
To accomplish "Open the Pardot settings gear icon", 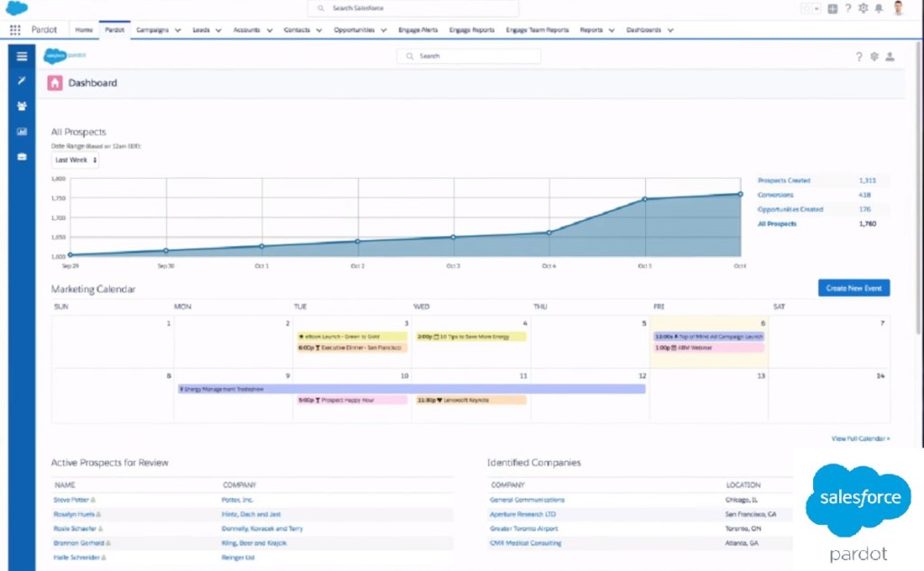I will [x=874, y=56].
